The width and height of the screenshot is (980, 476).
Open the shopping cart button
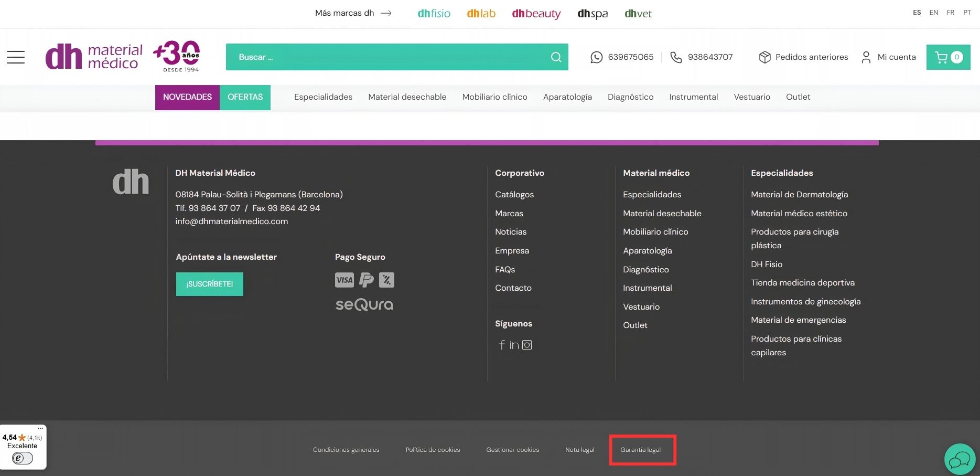pos(948,57)
